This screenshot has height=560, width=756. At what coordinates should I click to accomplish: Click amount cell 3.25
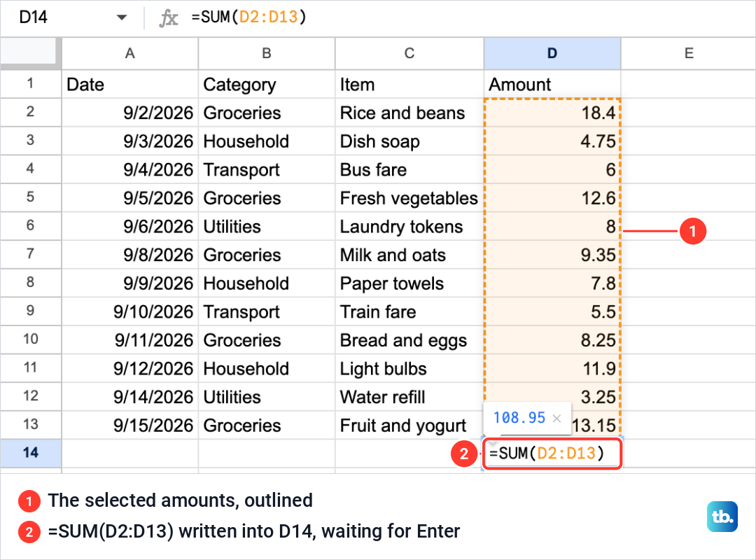pyautogui.click(x=552, y=393)
